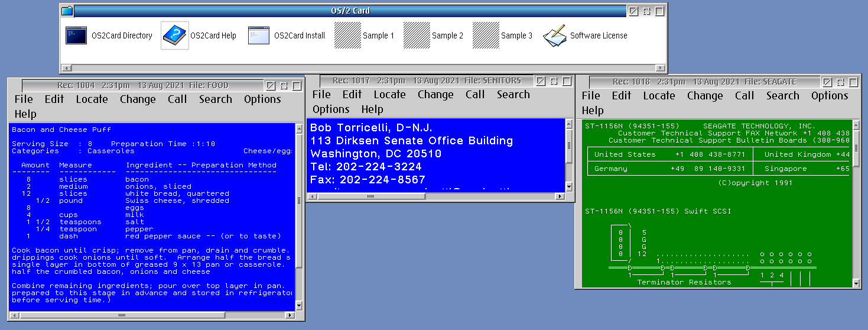Image resolution: width=868 pixels, height=330 pixels.
Task: Click 'Fax: 202-224-8567' line
Action: 368,180
